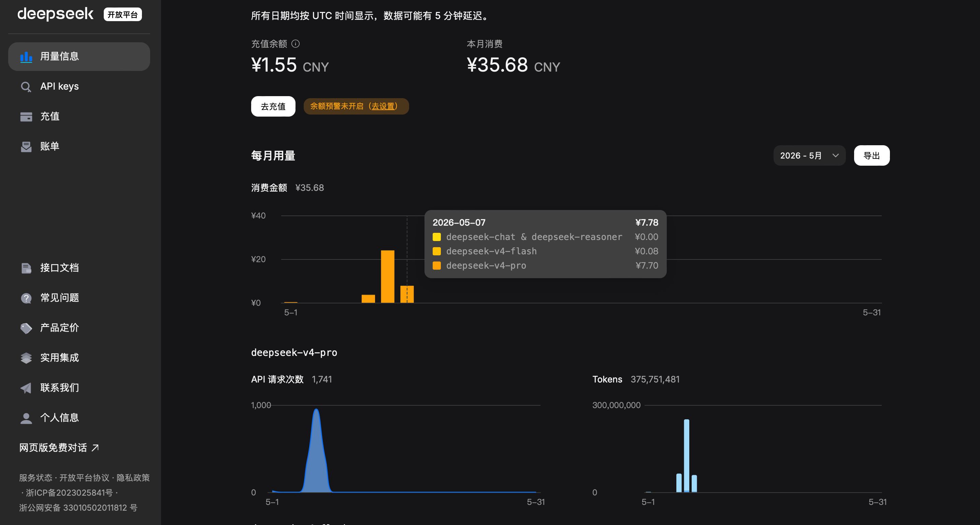This screenshot has width=980, height=525.
Task: Open the 服务状态 footer link
Action: point(36,478)
